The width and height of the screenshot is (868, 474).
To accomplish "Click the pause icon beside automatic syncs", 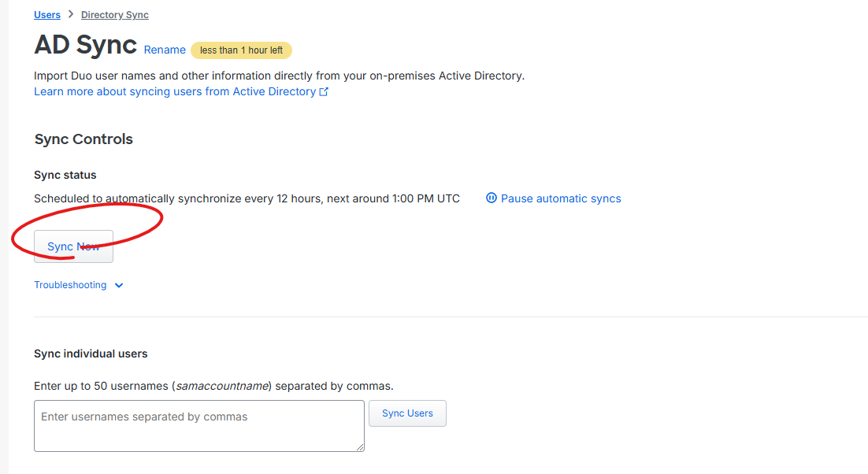I will coord(491,198).
